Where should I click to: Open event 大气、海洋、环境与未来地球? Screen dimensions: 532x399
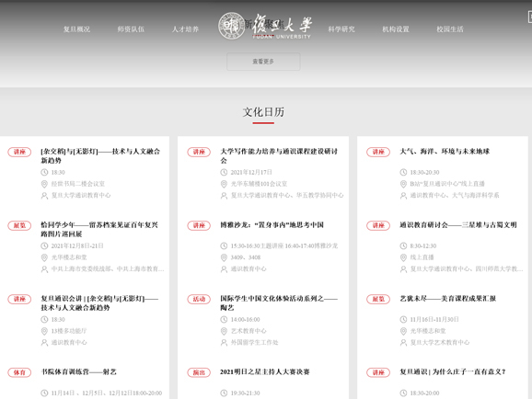pos(445,151)
